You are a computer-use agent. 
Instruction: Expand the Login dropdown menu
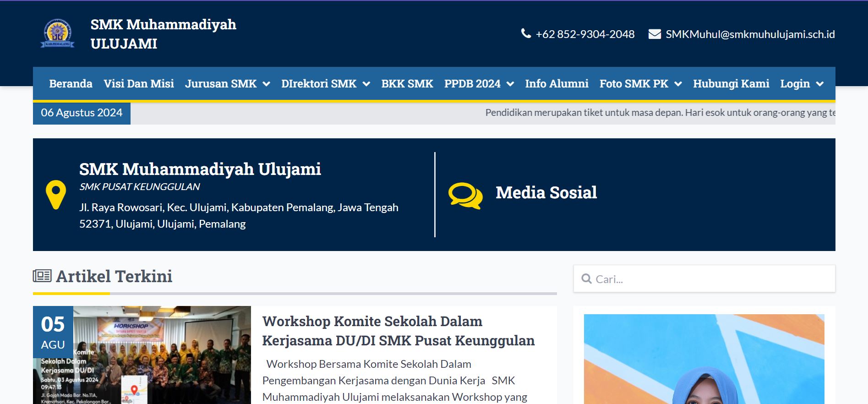coord(802,84)
